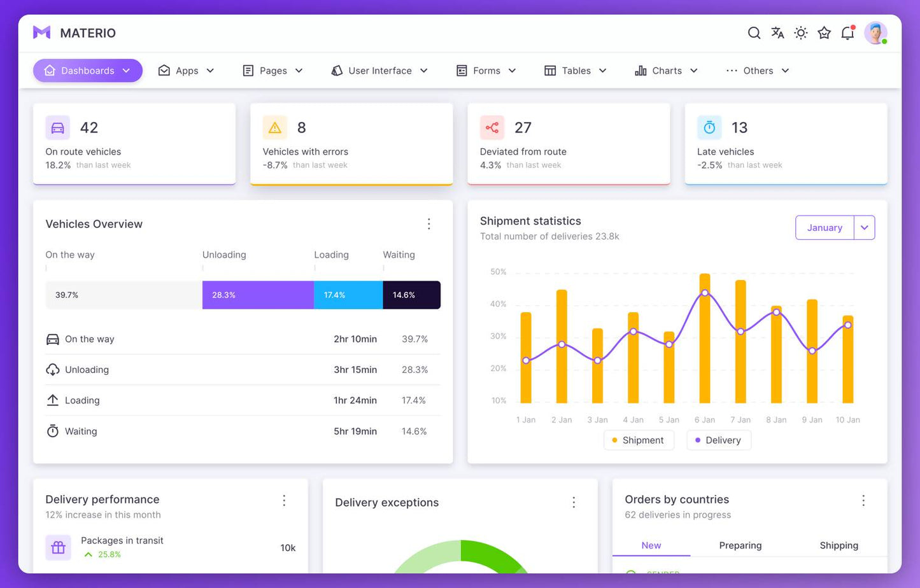Toggle the Shipment legend item
The image size is (920, 588).
(639, 440)
